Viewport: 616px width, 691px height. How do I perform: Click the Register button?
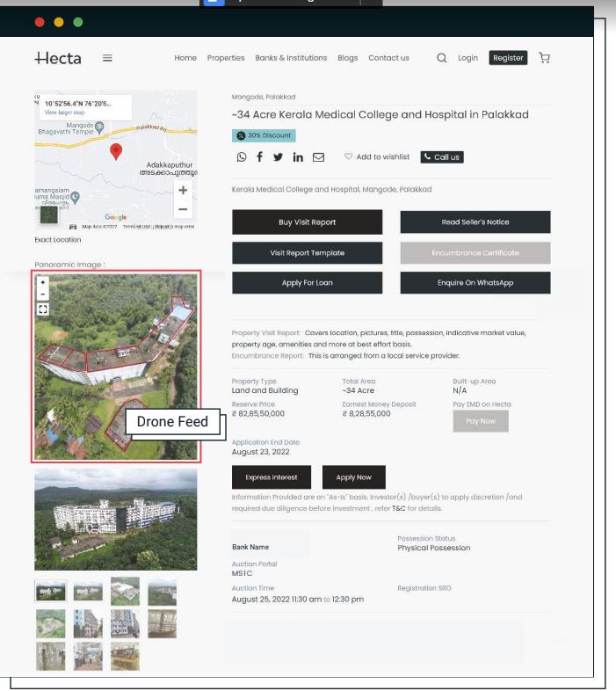[x=508, y=58]
